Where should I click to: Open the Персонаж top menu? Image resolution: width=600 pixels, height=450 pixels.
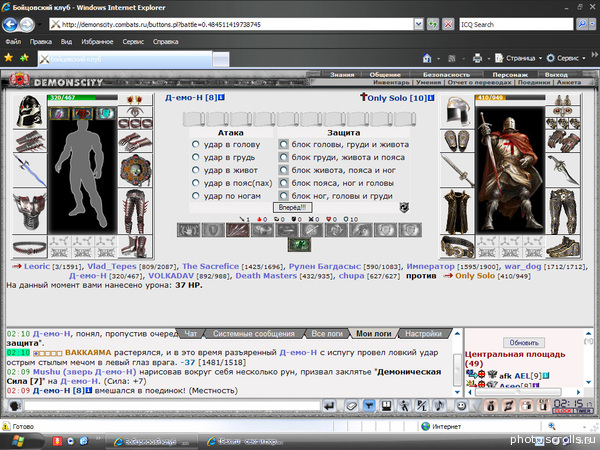(510, 75)
